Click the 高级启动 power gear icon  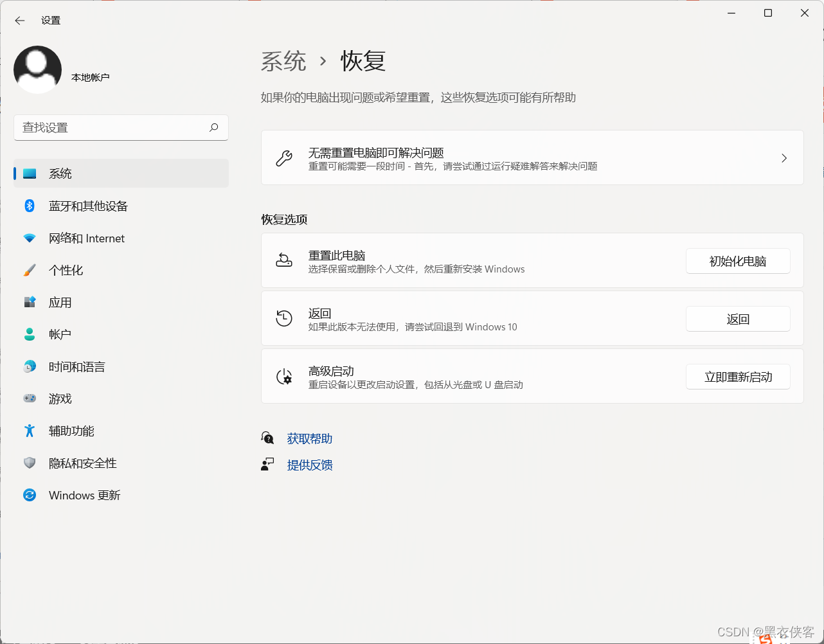[284, 377]
